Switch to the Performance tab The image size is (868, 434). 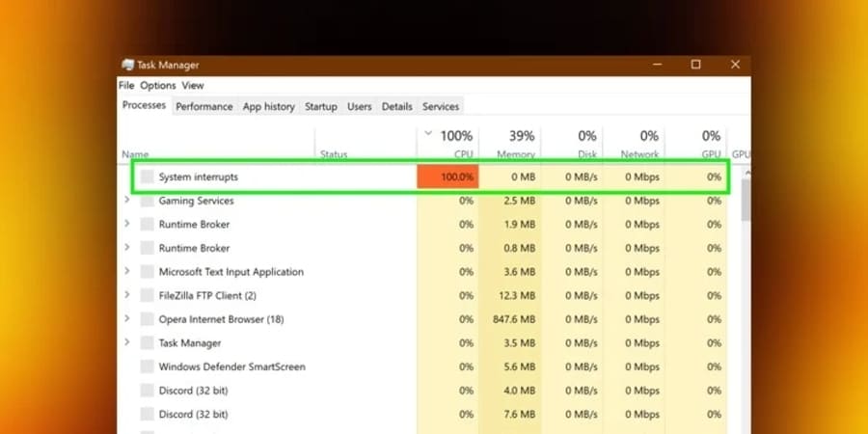pyautogui.click(x=204, y=106)
